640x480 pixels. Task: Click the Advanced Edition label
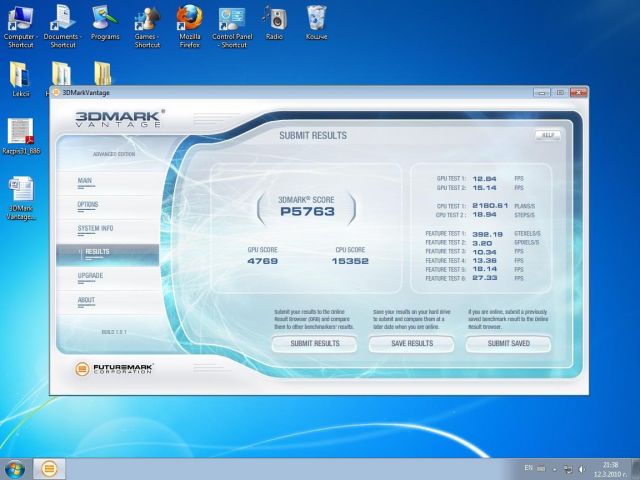[114, 154]
